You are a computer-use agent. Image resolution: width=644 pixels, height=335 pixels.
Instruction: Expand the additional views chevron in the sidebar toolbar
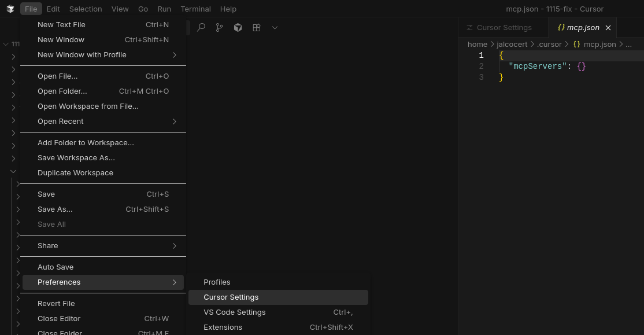pos(275,28)
